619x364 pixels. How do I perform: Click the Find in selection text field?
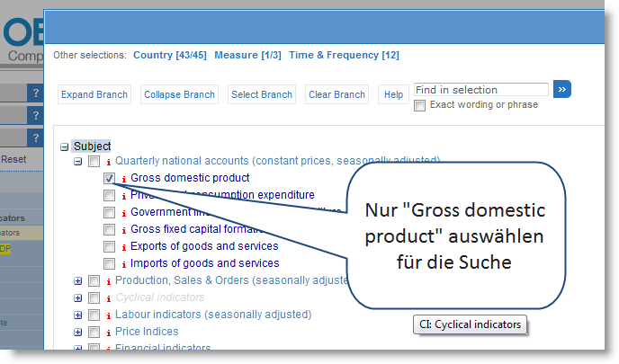[x=480, y=90]
